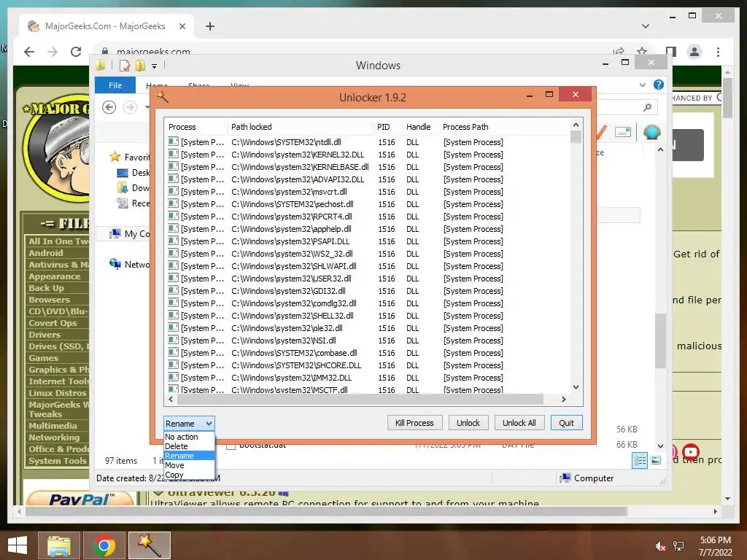Viewport: 747px width, 560px height.
Task: Select the msvcrt.dll row process icon
Action: [x=173, y=191]
